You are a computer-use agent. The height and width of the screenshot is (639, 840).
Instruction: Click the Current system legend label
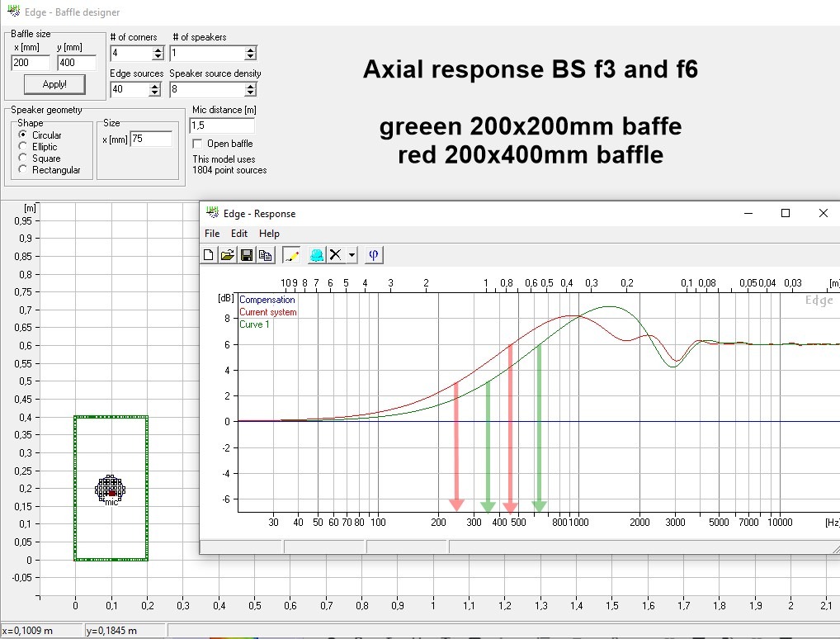pos(268,312)
